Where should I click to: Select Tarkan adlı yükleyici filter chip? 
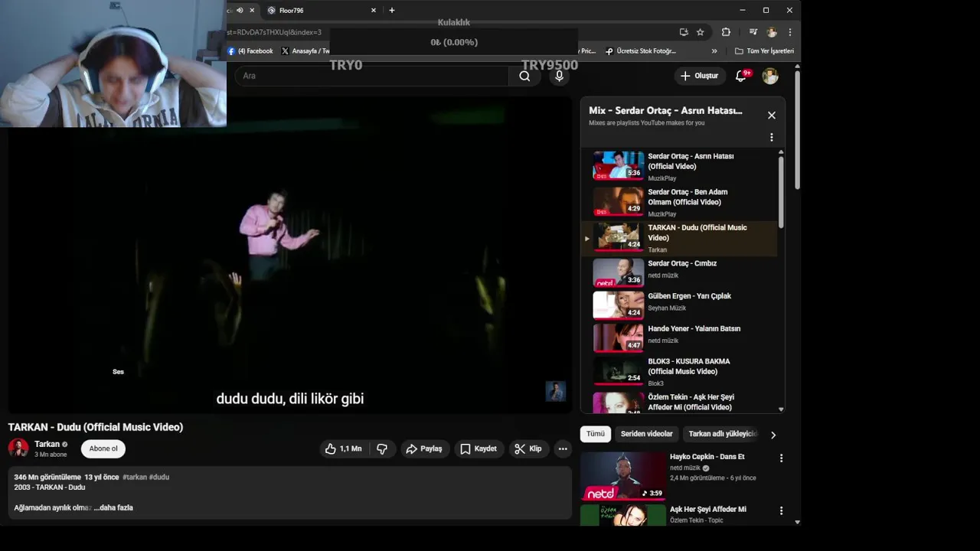(x=722, y=434)
